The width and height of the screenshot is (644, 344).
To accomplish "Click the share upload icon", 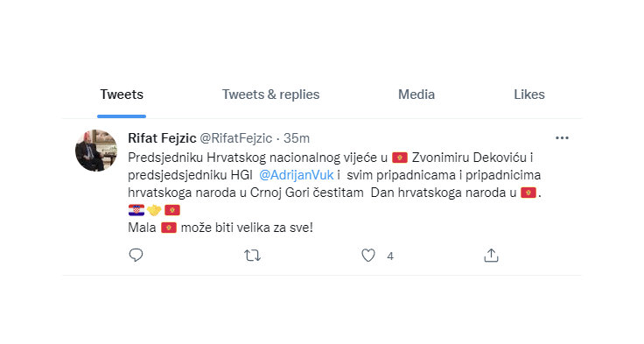I will (x=491, y=256).
